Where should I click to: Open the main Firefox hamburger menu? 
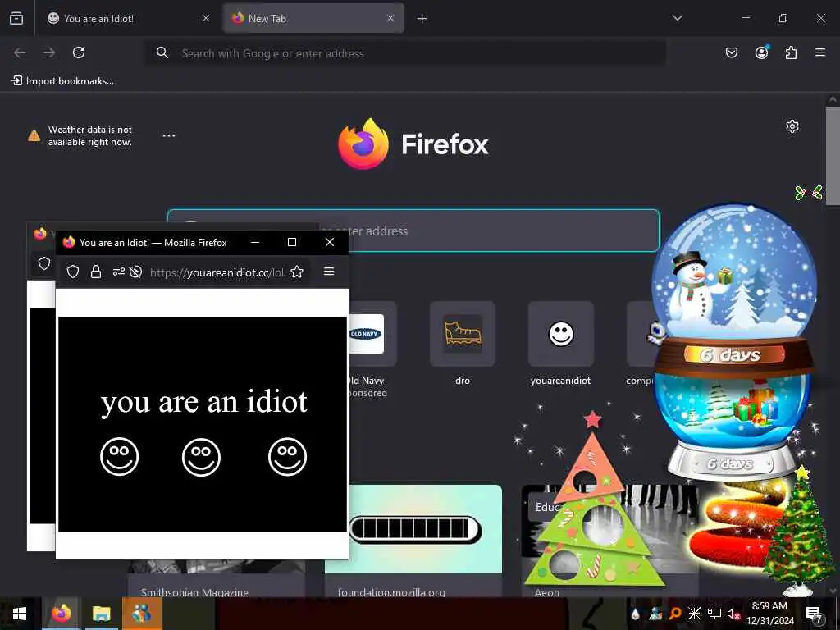pyautogui.click(x=820, y=52)
